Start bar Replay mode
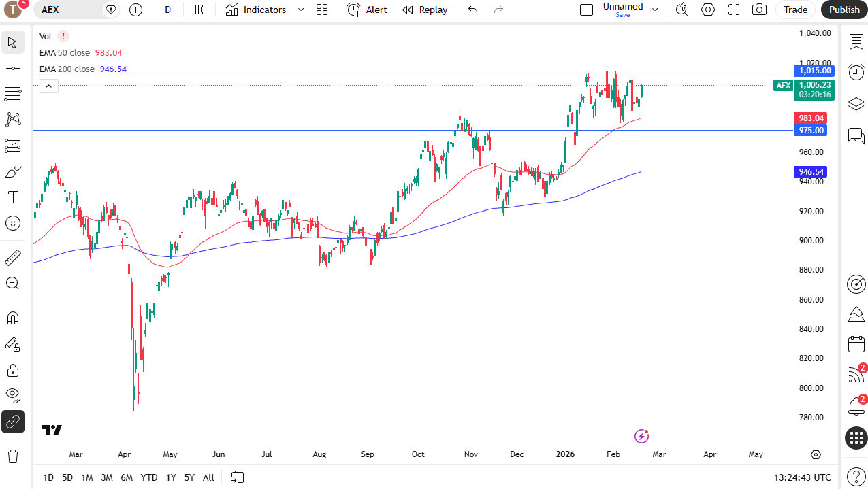Screen dimensions: 868x489 (x=425, y=10)
